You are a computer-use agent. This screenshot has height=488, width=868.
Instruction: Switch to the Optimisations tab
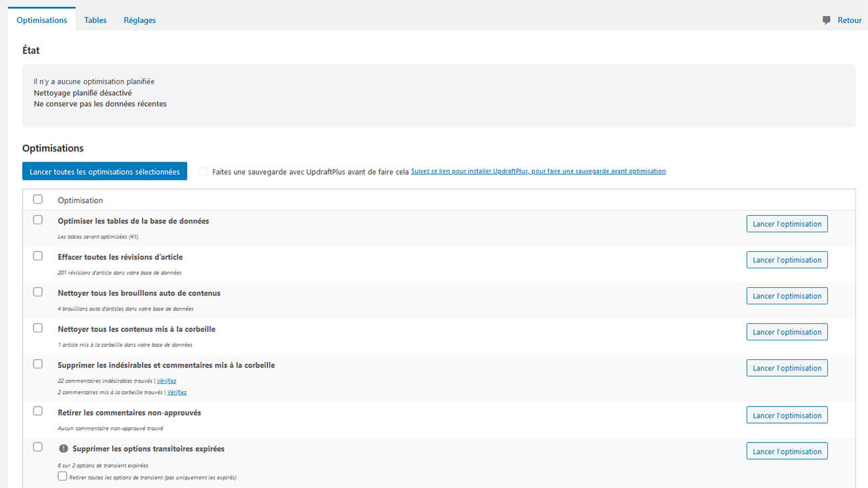42,20
